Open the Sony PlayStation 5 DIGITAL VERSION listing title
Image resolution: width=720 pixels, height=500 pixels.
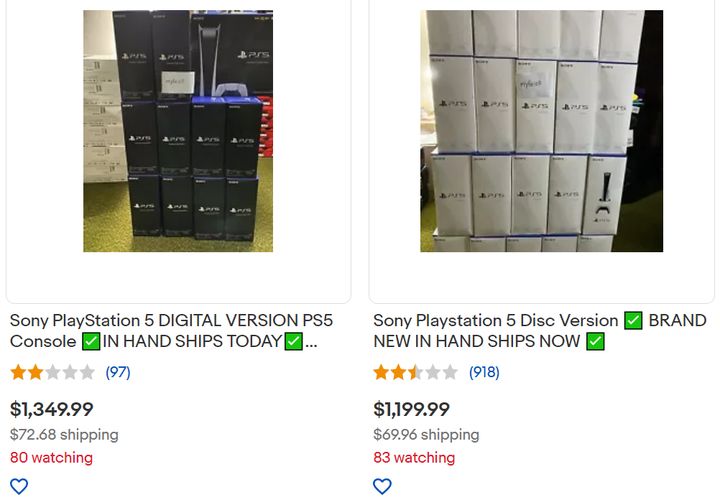(171, 321)
